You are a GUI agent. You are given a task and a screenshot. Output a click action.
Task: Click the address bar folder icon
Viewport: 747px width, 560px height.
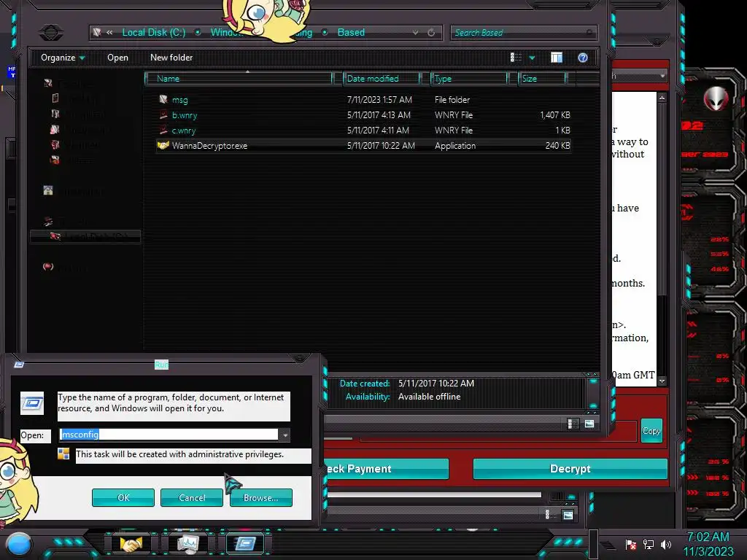pos(97,32)
